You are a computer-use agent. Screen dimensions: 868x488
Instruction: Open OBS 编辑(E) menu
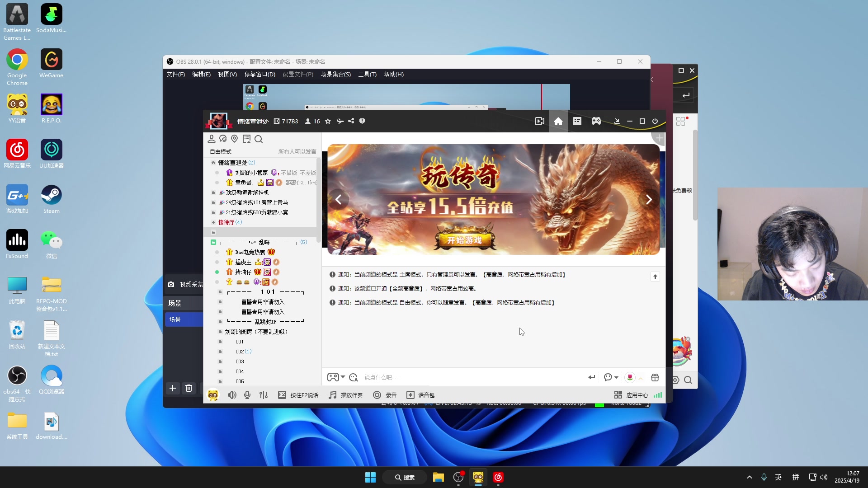pyautogui.click(x=201, y=75)
